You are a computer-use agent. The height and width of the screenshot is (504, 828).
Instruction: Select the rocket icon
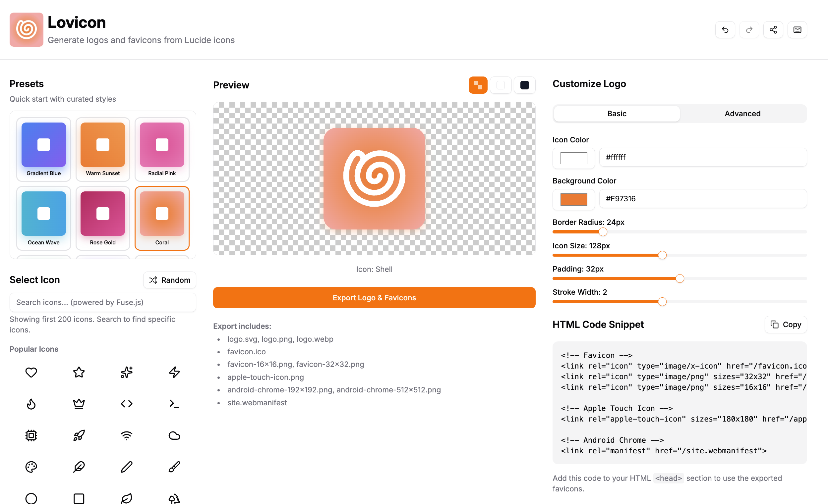pos(79,435)
